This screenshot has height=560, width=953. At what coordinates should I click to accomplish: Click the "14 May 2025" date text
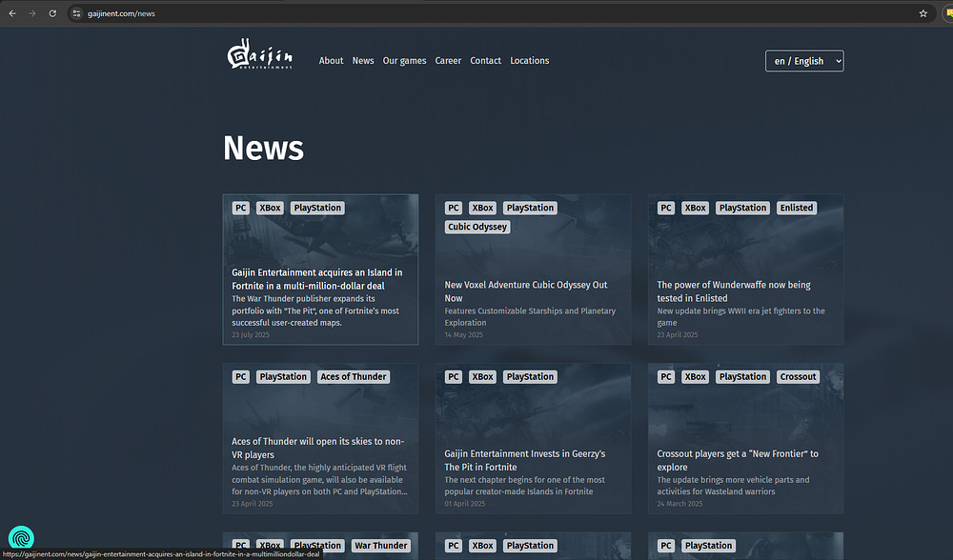pos(464,334)
